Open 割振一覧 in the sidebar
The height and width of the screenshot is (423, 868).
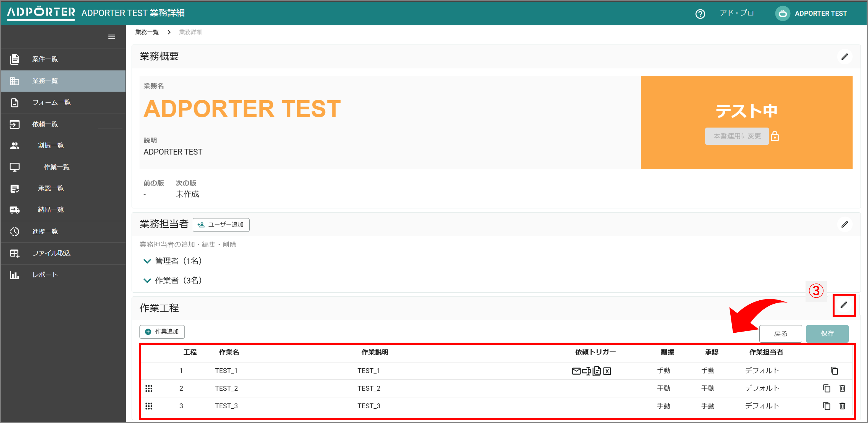[63, 146]
